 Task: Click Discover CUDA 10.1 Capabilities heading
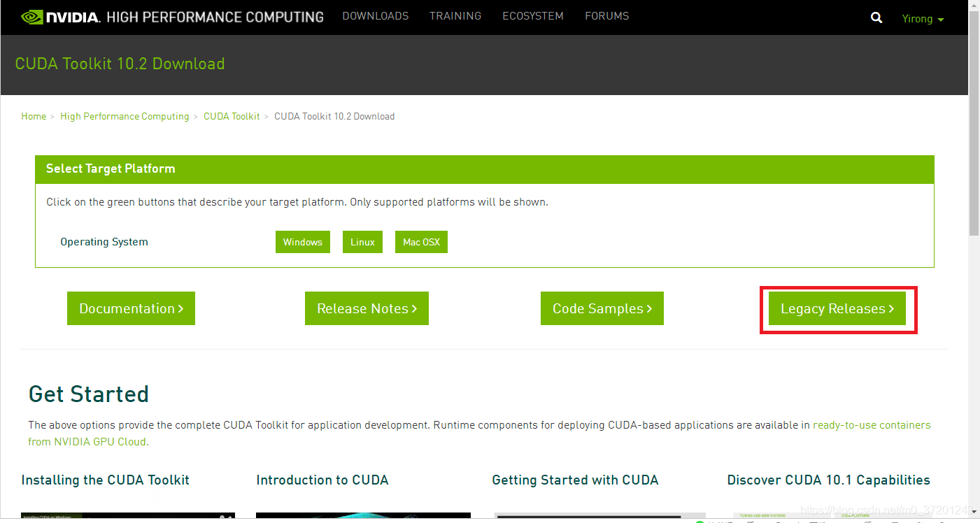click(829, 480)
